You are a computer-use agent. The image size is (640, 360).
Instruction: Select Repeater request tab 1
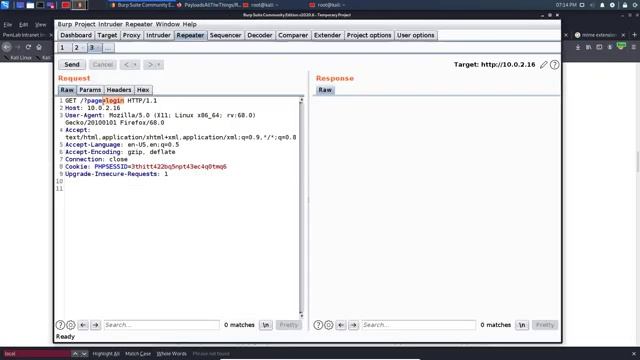pyautogui.click(x=64, y=48)
